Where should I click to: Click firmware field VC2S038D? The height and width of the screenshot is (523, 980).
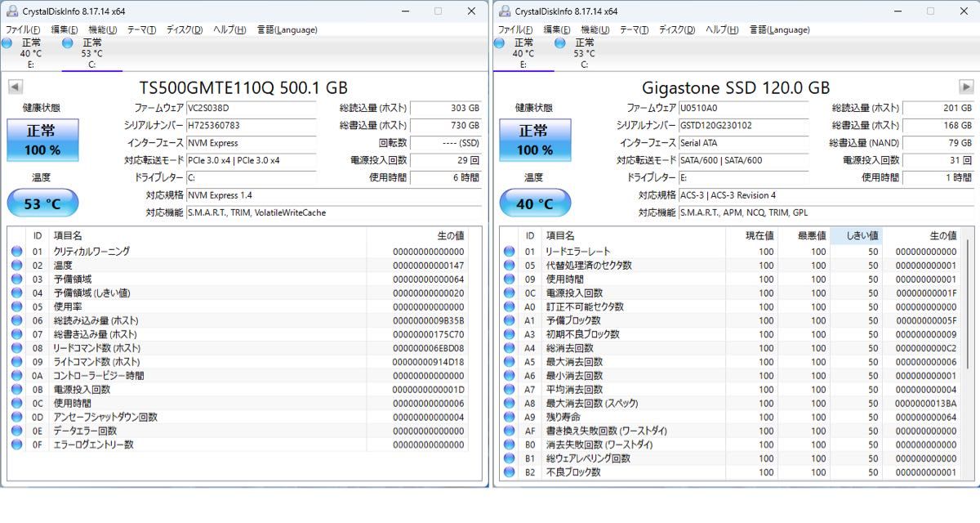[251, 108]
